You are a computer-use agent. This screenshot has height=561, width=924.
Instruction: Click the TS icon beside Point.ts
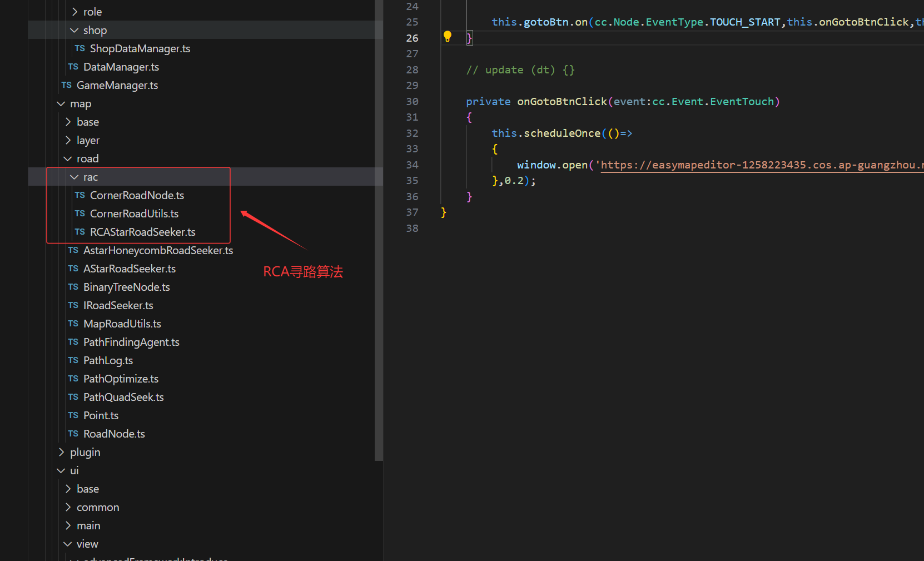click(73, 415)
